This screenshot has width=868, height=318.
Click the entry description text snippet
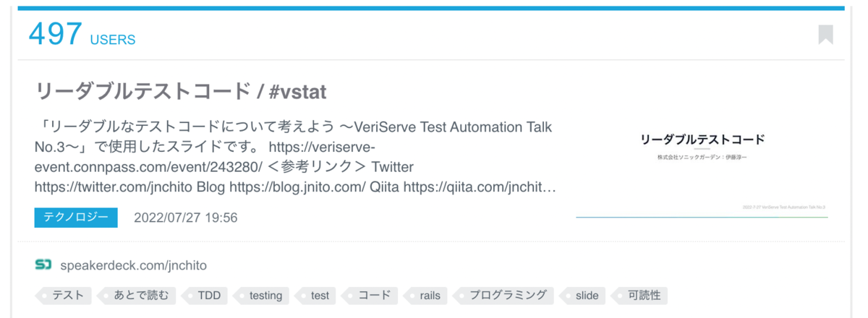tap(295, 158)
